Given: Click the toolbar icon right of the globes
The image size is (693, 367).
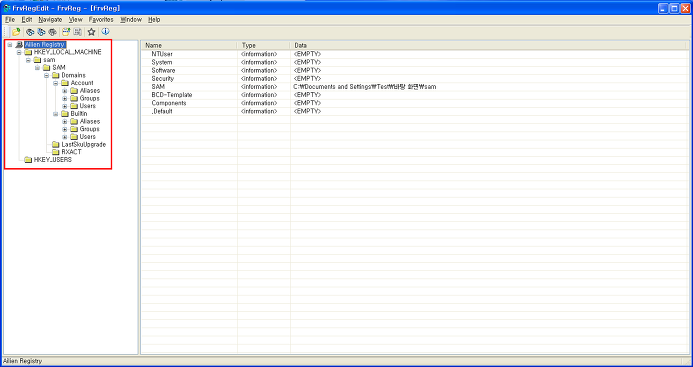Looking at the screenshot, I should (66, 32).
